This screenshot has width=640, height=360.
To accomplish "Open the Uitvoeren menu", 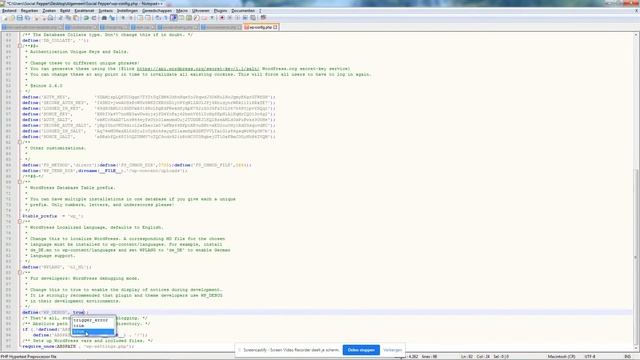I will click(x=200, y=11).
